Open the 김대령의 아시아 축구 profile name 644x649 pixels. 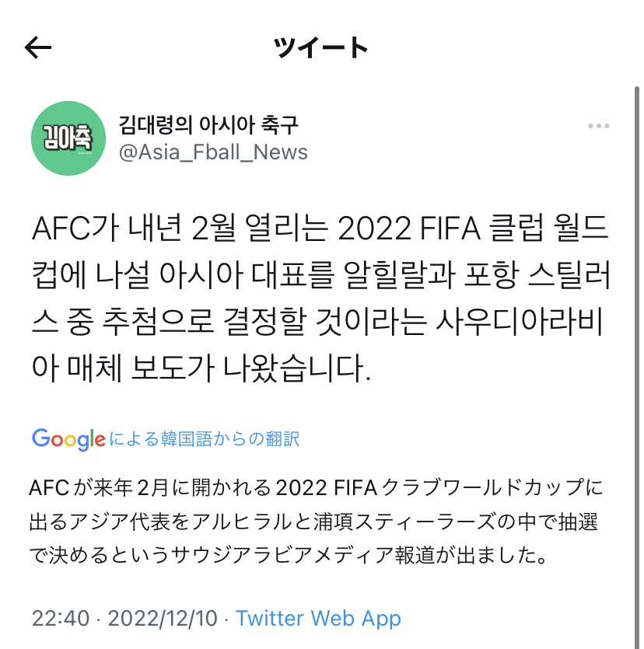pos(208,124)
